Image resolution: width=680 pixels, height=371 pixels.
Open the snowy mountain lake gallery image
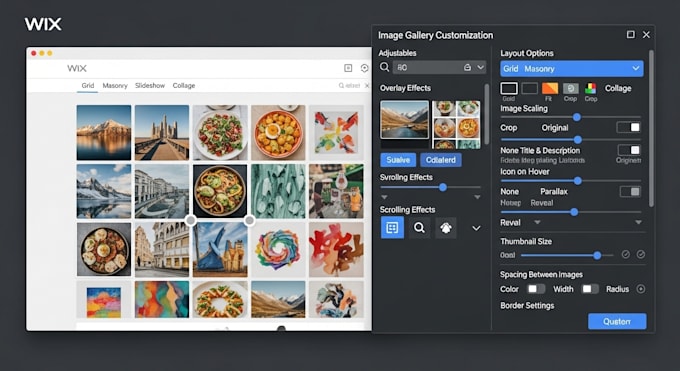coord(104,191)
